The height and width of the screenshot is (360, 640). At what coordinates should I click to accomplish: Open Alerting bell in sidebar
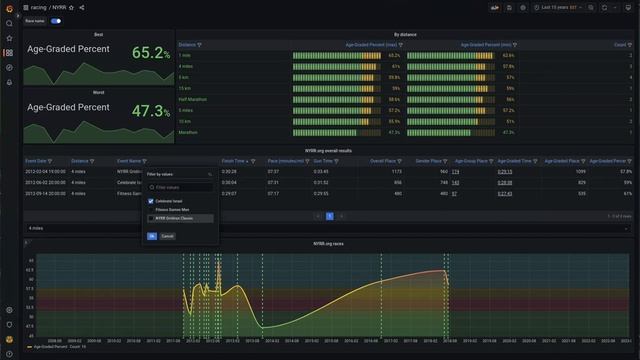[x=9, y=82]
